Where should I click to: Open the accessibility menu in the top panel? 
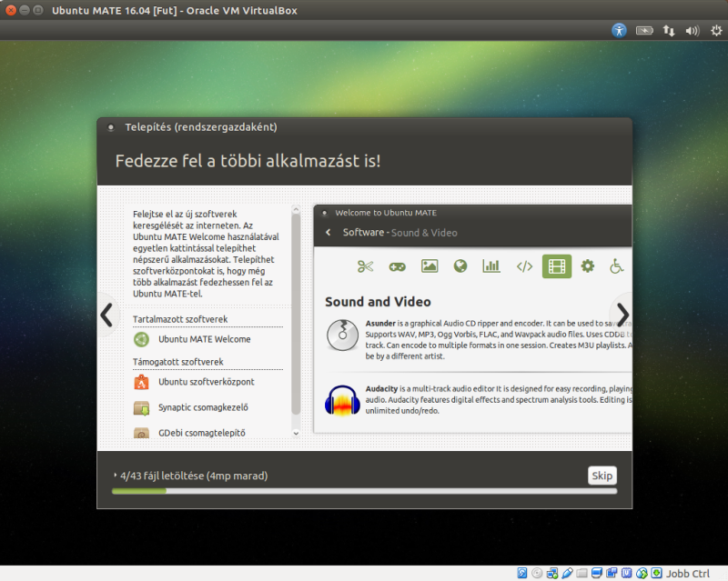(x=619, y=31)
